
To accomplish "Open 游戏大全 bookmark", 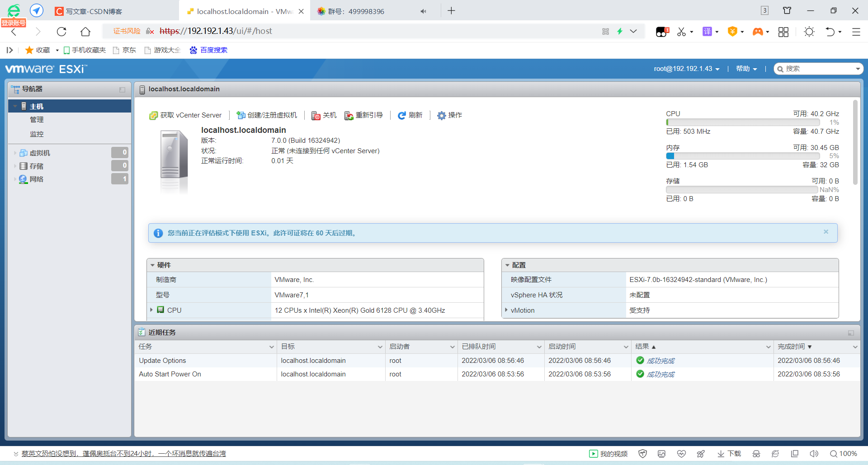I will [162, 50].
